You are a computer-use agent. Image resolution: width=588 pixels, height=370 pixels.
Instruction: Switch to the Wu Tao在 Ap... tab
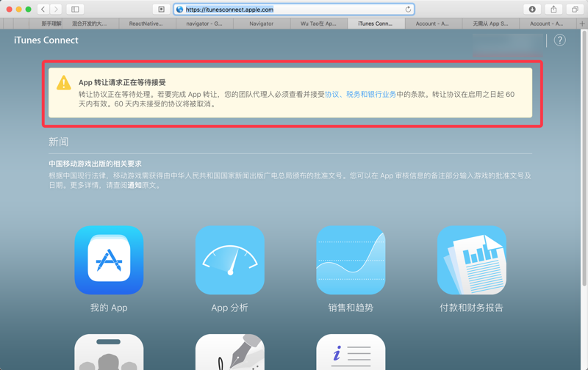(319, 23)
